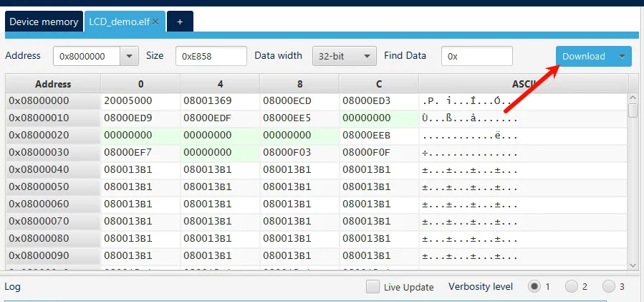Click cell value 08000ED9
Image resolution: width=644 pixels, height=302 pixels.
pyautogui.click(x=140, y=118)
